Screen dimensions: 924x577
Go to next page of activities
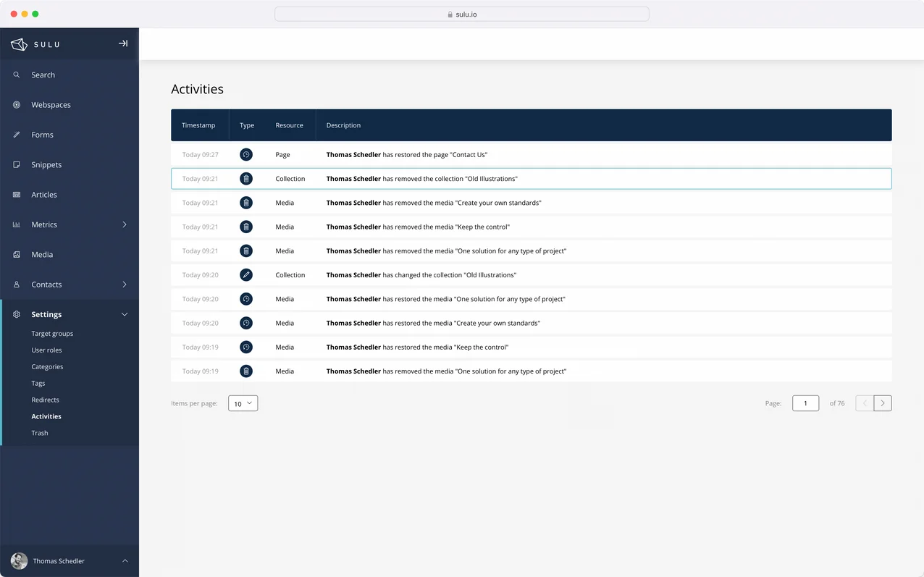pyautogui.click(x=882, y=403)
